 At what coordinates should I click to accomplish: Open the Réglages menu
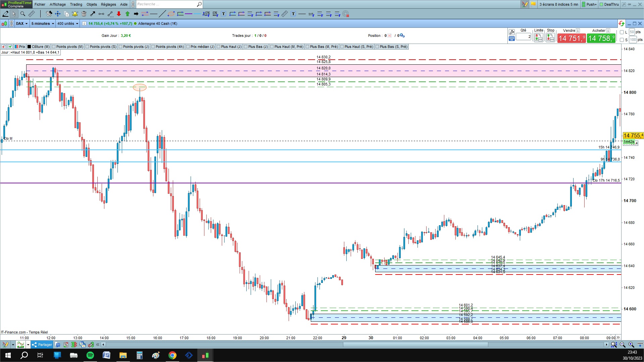click(x=108, y=4)
